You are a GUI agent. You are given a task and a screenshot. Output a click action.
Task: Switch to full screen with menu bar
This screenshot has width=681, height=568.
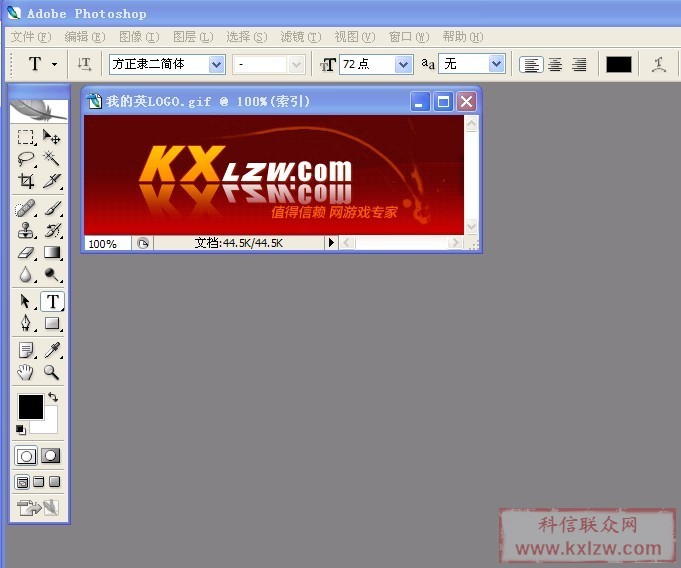point(39,482)
